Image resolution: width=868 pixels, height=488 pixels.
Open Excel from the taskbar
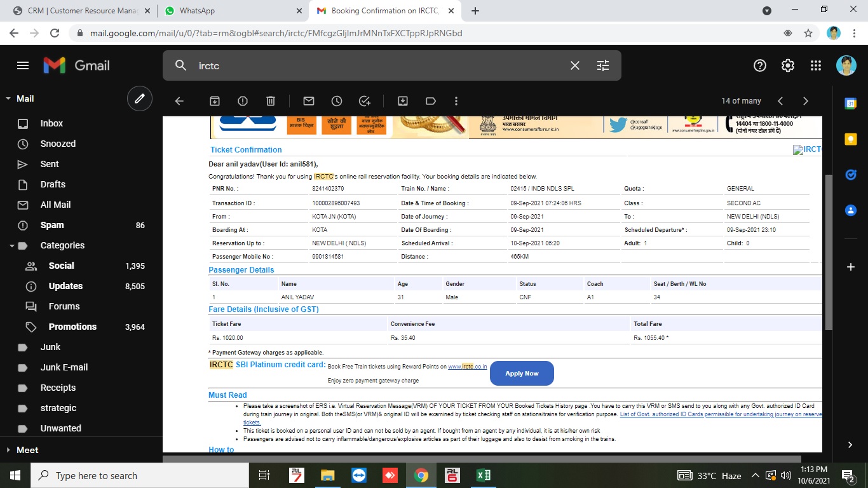(483, 475)
